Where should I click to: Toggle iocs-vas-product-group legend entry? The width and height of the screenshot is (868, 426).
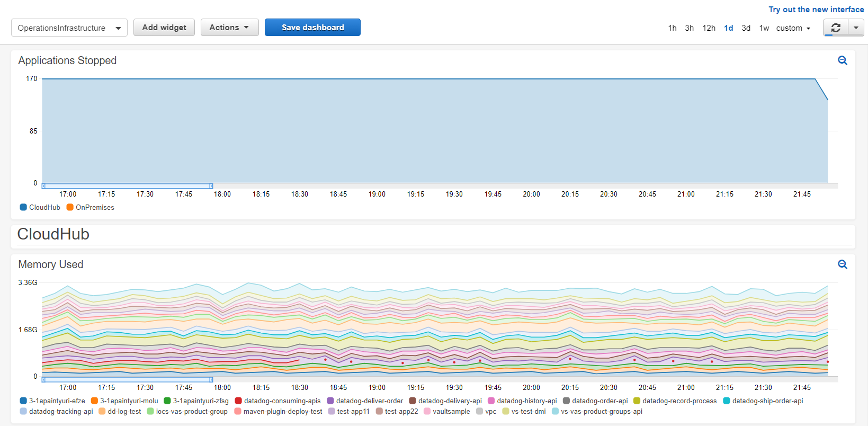187,411
